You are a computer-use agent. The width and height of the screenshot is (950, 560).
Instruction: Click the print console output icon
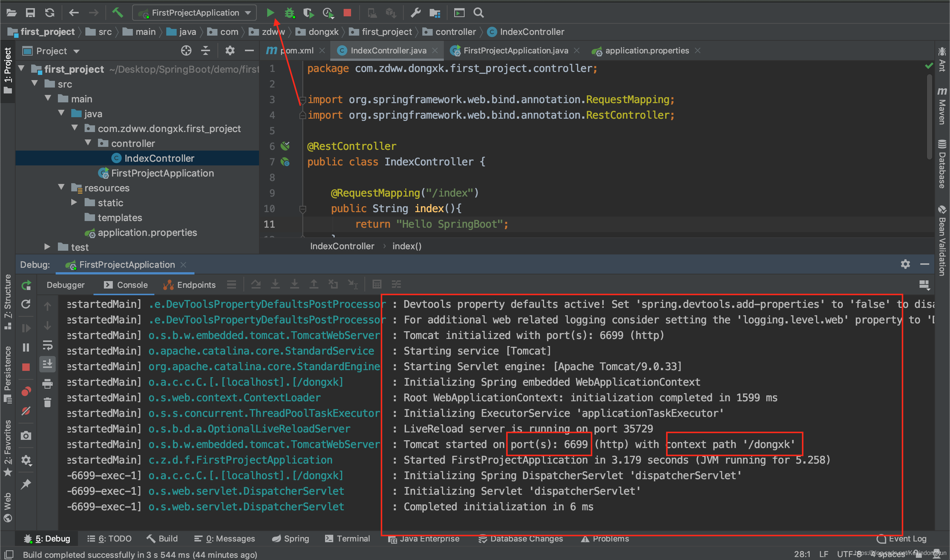click(x=47, y=384)
